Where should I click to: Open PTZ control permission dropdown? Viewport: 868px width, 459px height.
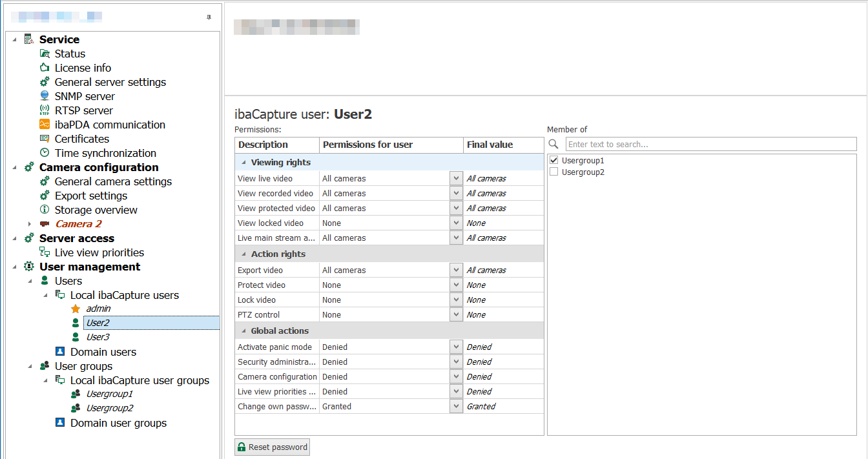click(x=456, y=314)
